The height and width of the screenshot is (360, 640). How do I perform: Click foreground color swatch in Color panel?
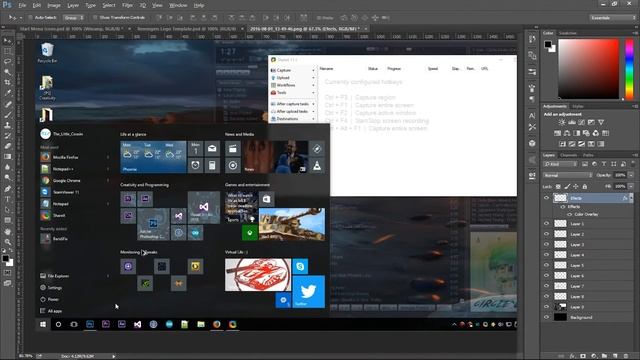(x=548, y=44)
